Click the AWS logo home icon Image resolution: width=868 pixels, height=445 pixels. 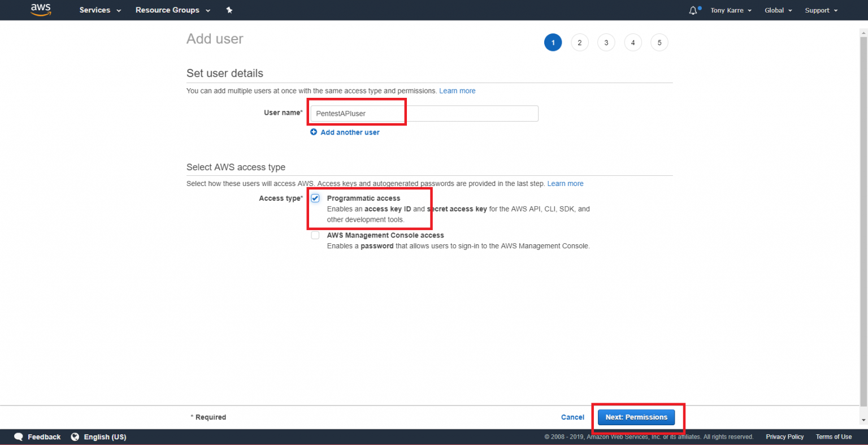coord(41,10)
